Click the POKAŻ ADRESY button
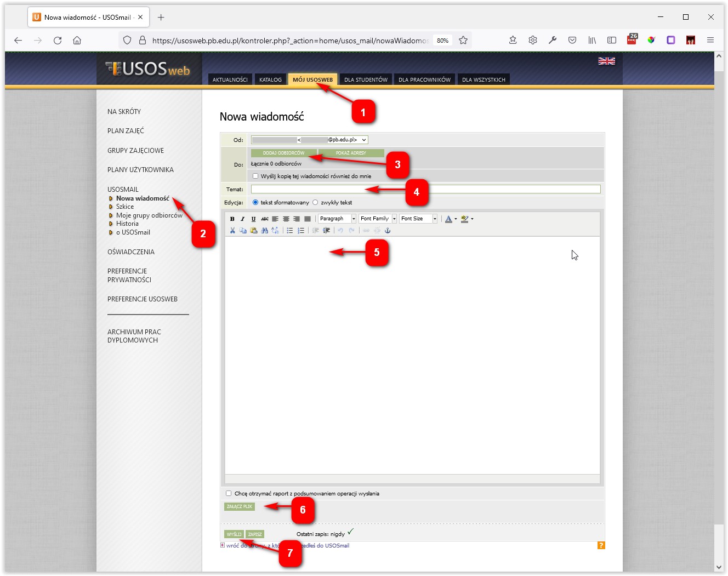Viewport: 728px width, 576px height. pyautogui.click(x=351, y=153)
